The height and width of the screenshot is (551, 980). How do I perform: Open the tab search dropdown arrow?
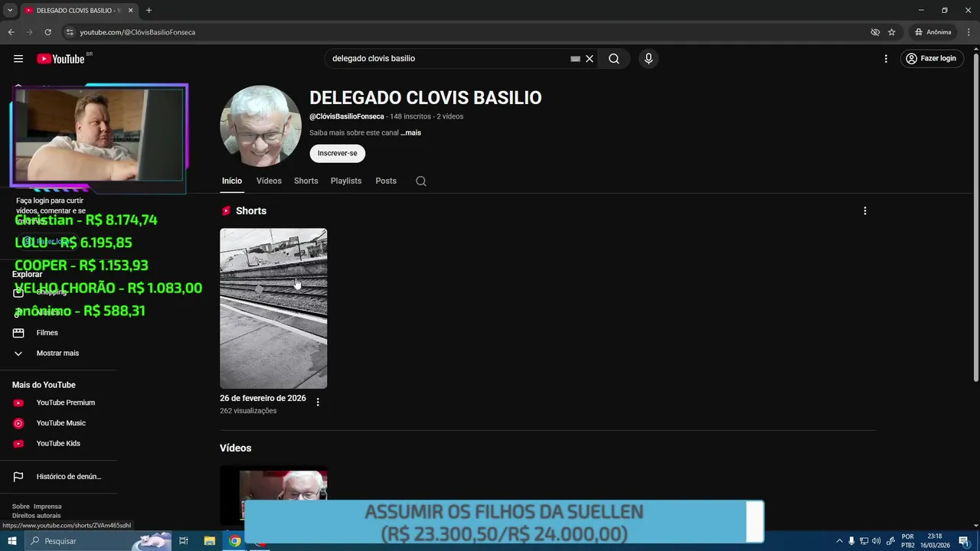pyautogui.click(x=10, y=11)
